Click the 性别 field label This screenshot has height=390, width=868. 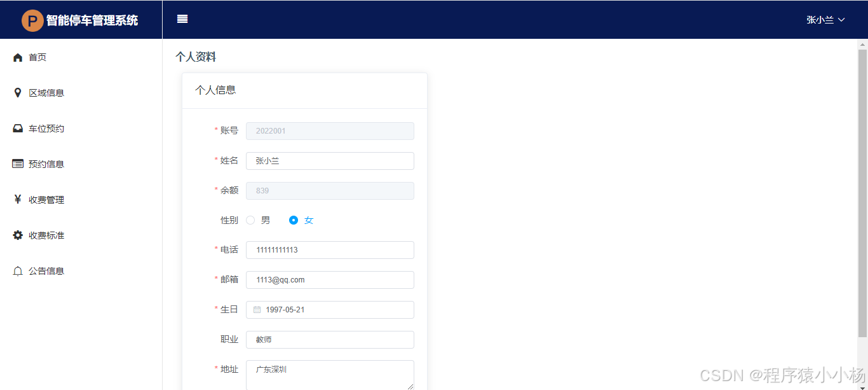229,220
